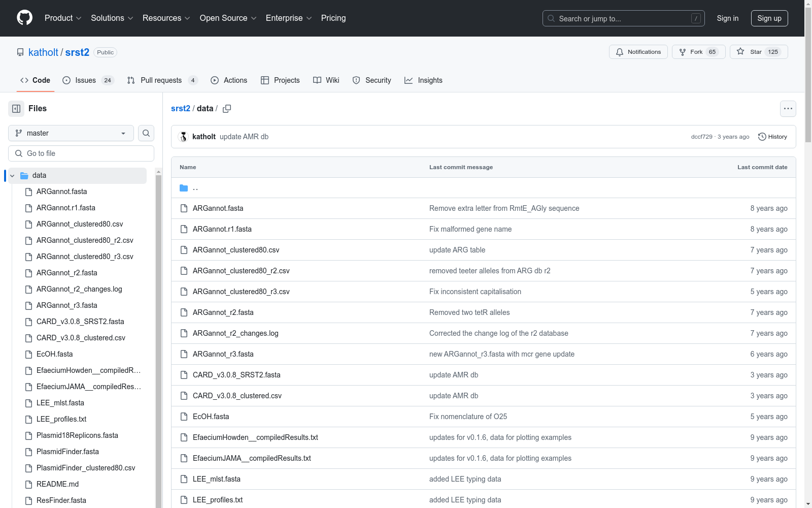Select ARGannot_r3.fasta in file tree

click(x=67, y=305)
